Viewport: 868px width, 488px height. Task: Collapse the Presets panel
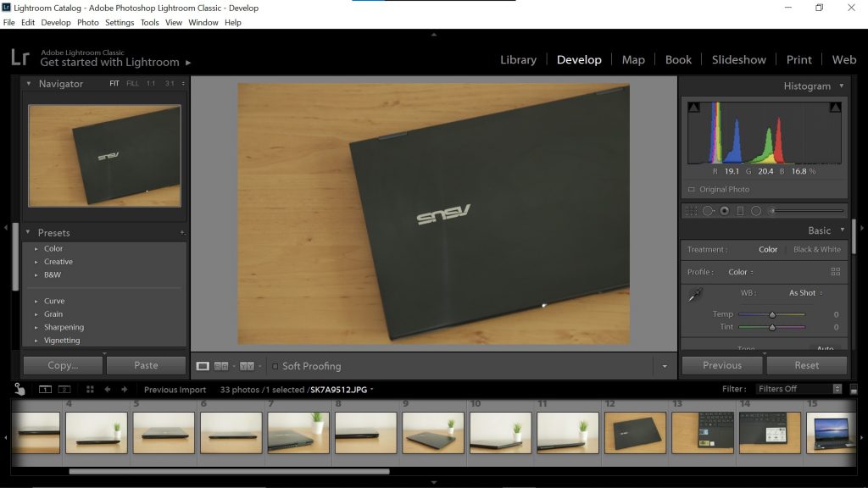click(x=28, y=232)
